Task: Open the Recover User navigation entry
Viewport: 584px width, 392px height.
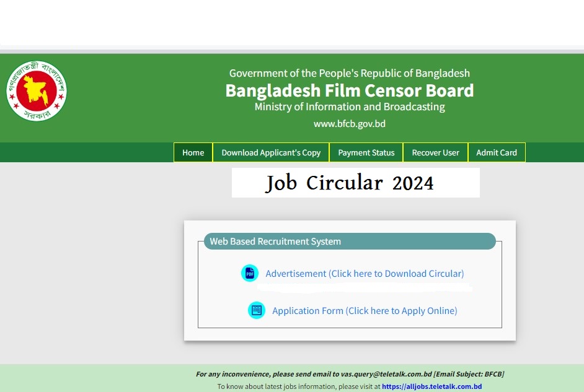Action: [435, 152]
